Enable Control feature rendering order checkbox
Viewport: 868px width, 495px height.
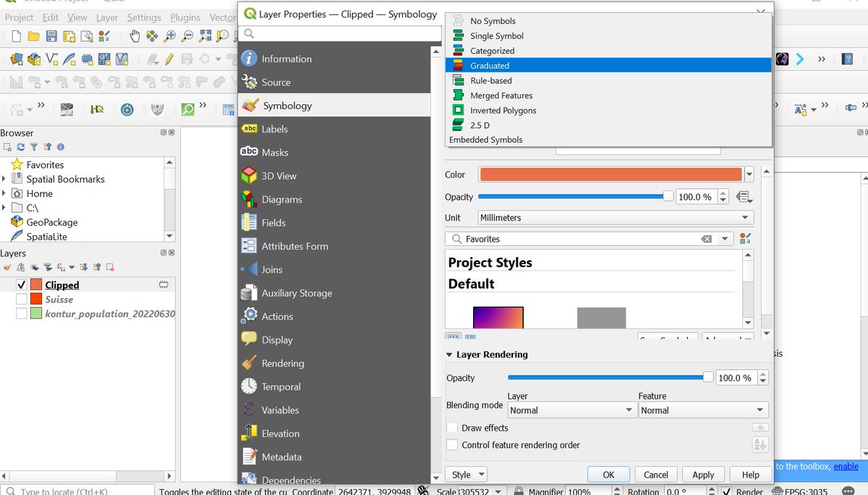point(452,445)
